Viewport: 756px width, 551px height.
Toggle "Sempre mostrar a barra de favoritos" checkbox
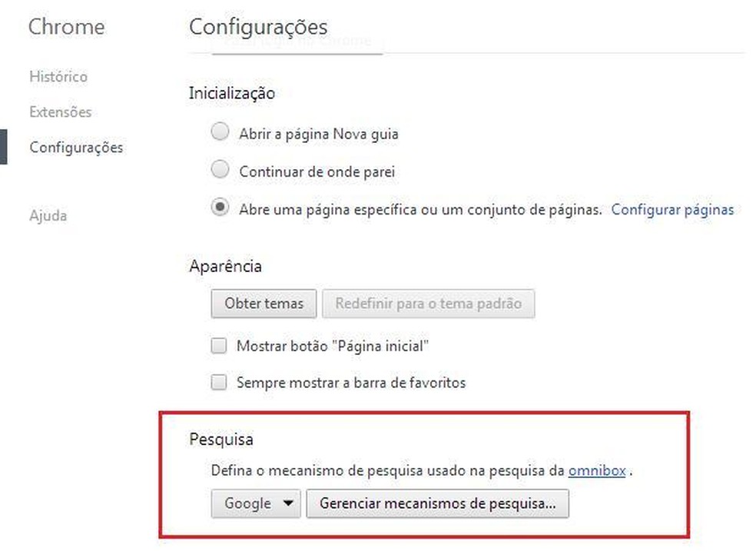pyautogui.click(x=220, y=382)
